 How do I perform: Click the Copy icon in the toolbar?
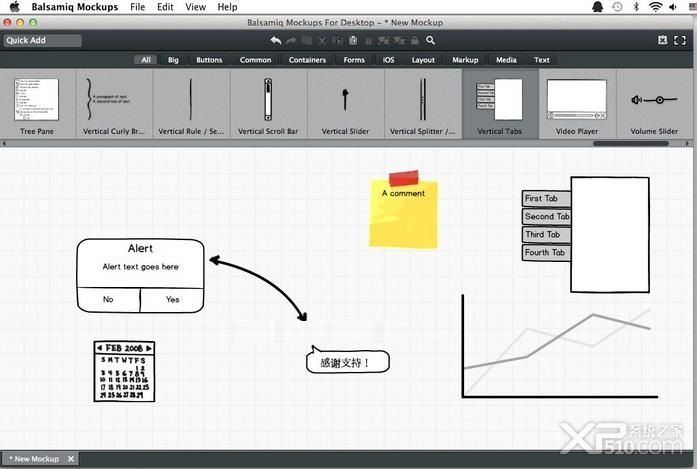[x=338, y=40]
